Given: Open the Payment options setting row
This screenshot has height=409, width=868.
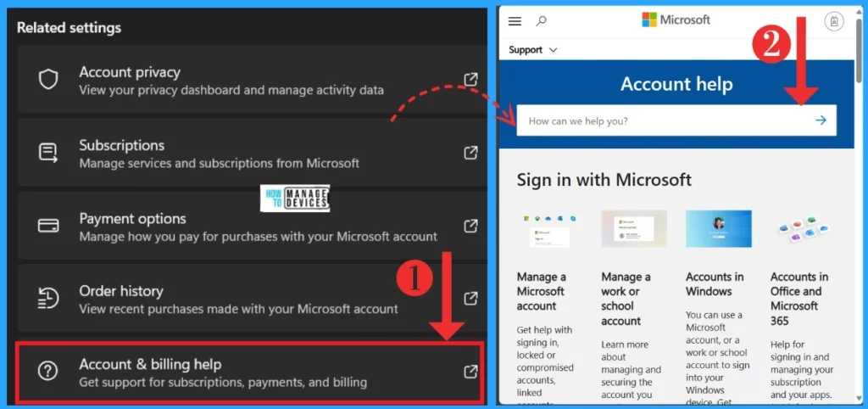Looking at the screenshot, I should [252, 226].
